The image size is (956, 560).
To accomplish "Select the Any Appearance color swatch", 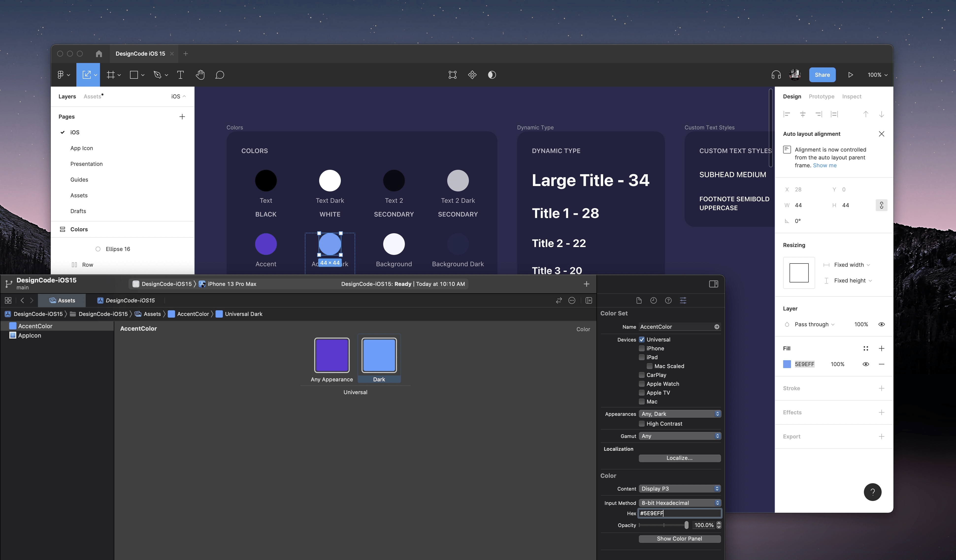I will tap(331, 355).
